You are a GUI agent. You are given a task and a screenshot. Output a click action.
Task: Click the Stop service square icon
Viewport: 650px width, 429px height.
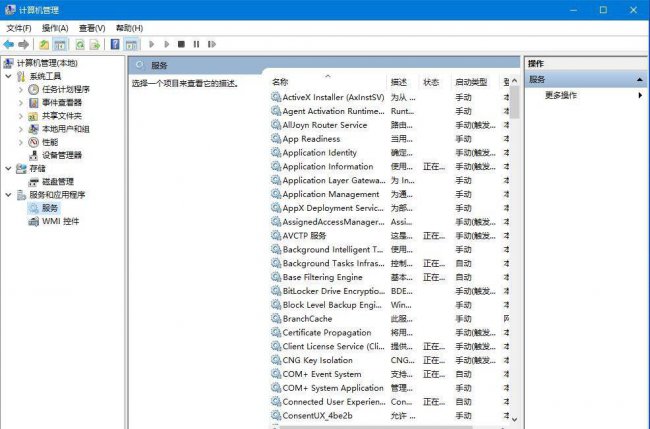click(181, 44)
